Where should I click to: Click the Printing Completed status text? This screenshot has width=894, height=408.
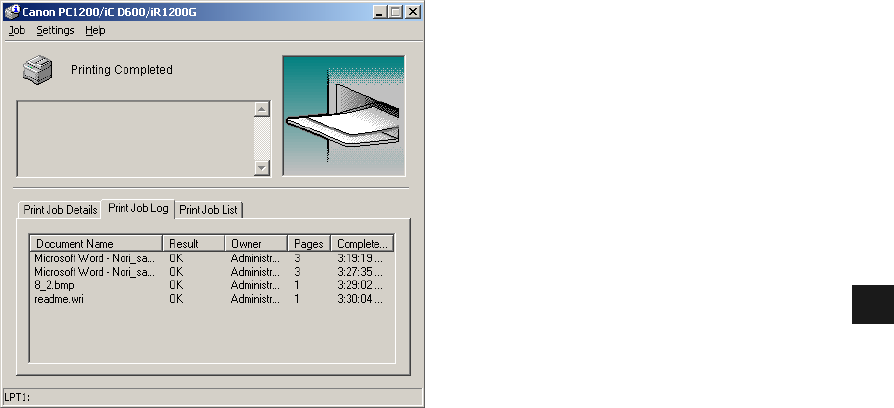[121, 70]
